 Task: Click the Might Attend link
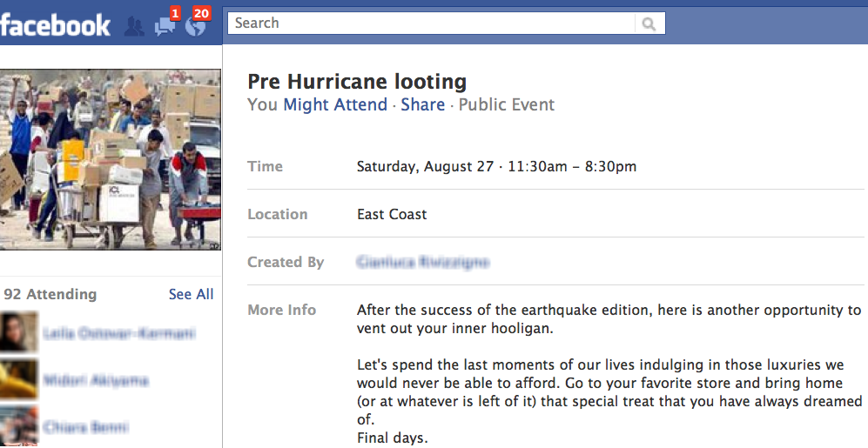(335, 104)
